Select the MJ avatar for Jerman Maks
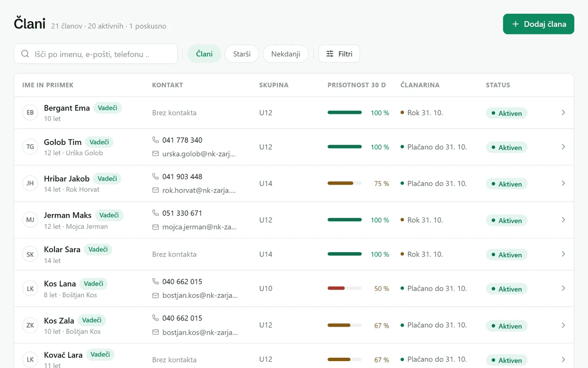This screenshot has width=588, height=368. 30,220
